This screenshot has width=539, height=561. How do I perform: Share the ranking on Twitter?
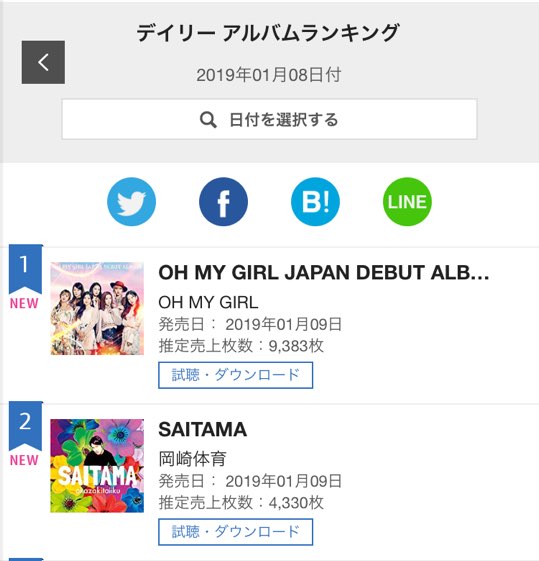(x=131, y=201)
